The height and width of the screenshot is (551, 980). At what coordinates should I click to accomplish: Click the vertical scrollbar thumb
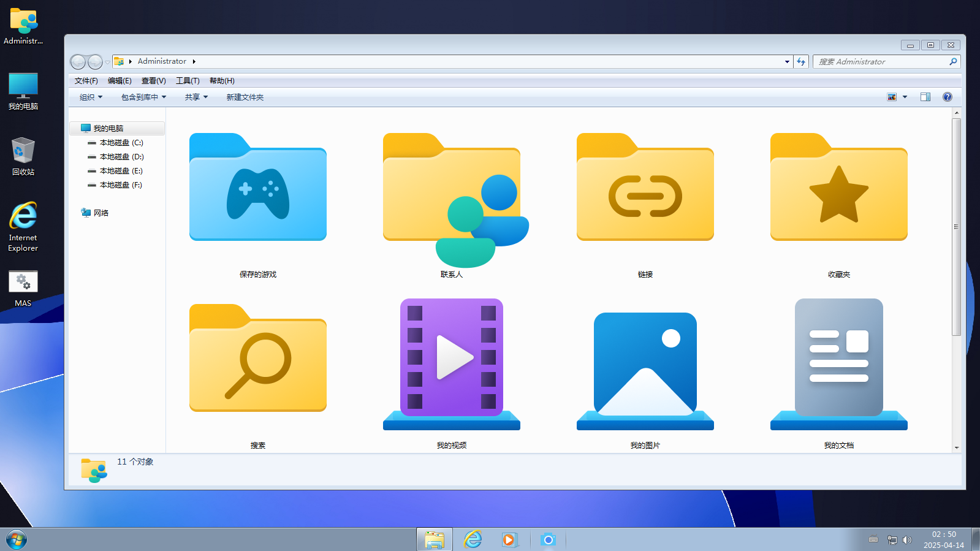pos(956,227)
